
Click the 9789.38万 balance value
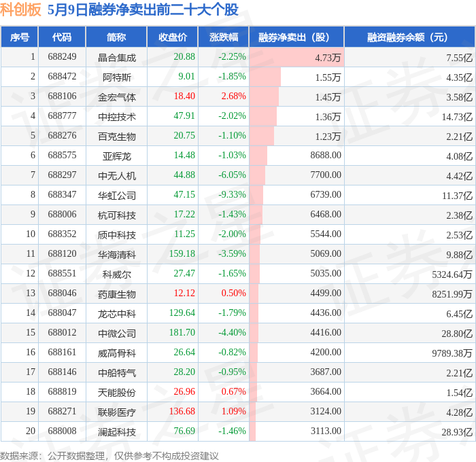tap(452, 353)
